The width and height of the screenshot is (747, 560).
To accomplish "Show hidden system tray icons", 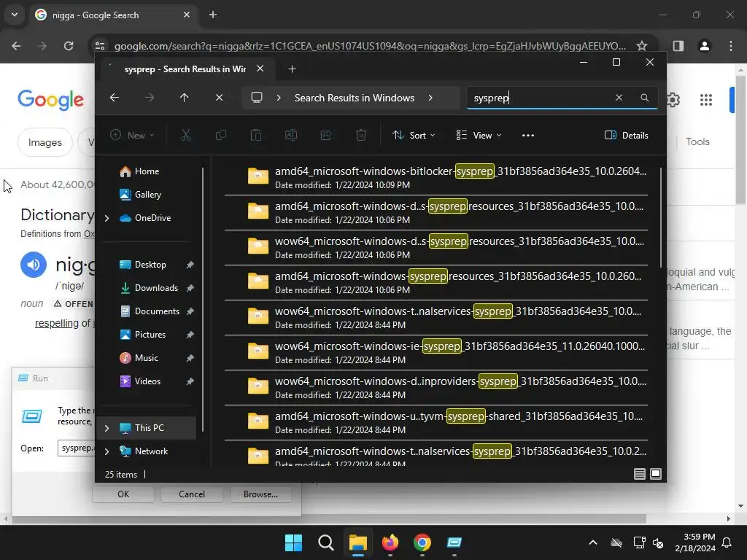I will [593, 542].
